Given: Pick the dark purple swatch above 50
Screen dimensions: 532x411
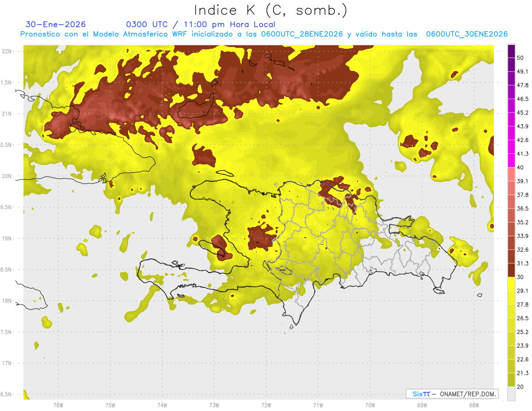Looking at the screenshot, I should [511, 51].
